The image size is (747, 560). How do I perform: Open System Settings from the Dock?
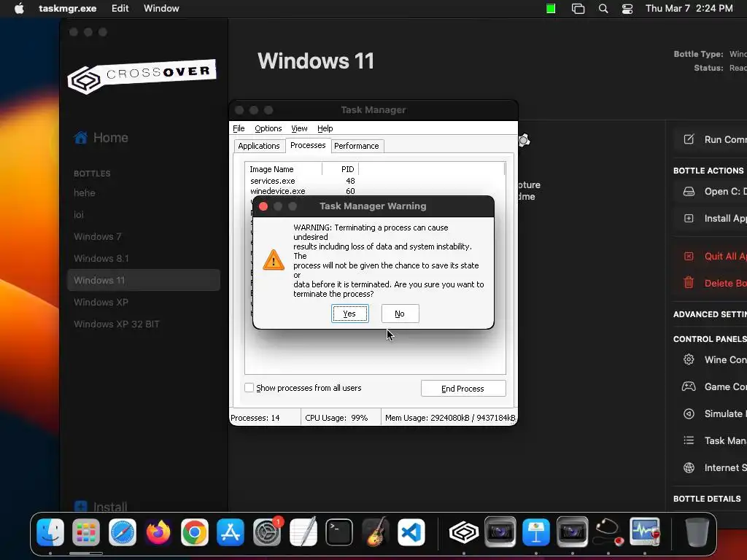(267, 532)
